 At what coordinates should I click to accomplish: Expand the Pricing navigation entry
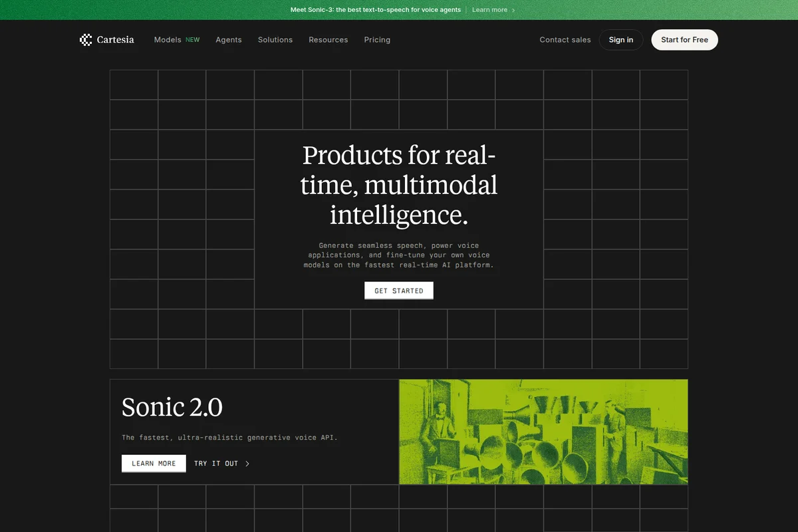[x=377, y=40]
